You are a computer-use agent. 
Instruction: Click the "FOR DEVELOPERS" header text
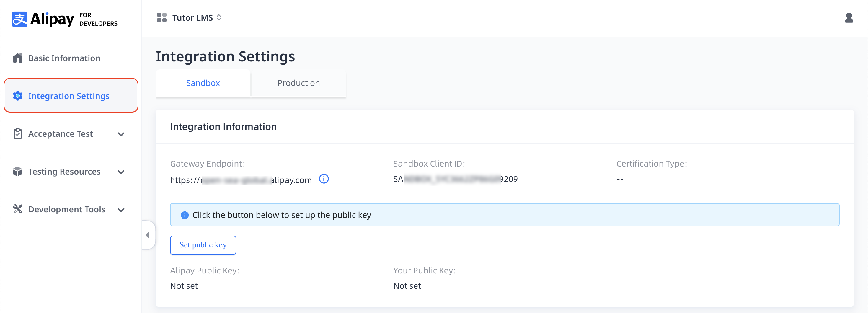pyautogui.click(x=98, y=19)
